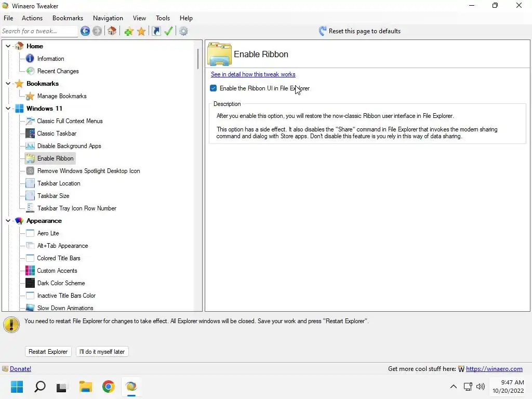Show hidden system tray icons chevron

(453, 387)
